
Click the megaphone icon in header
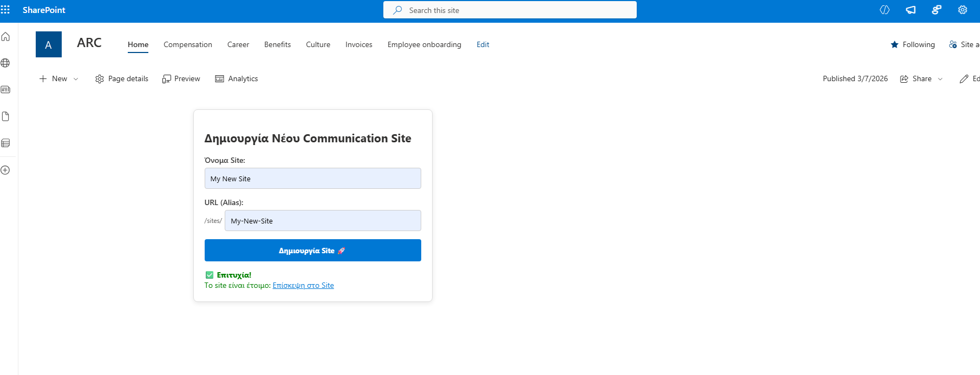click(x=911, y=10)
